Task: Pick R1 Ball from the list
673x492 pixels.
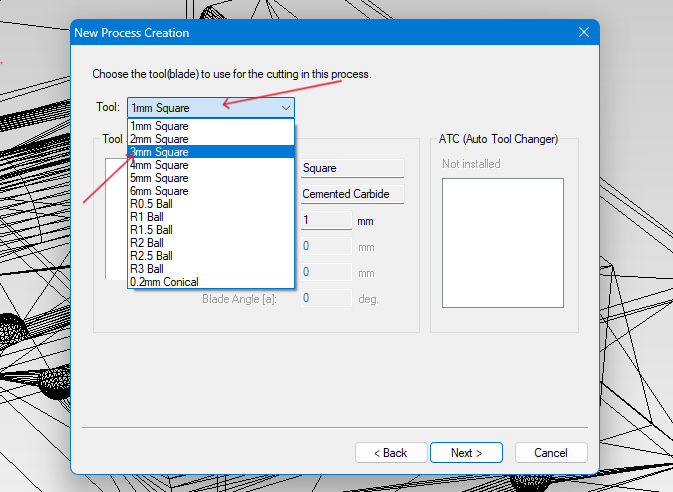Action: 211,217
